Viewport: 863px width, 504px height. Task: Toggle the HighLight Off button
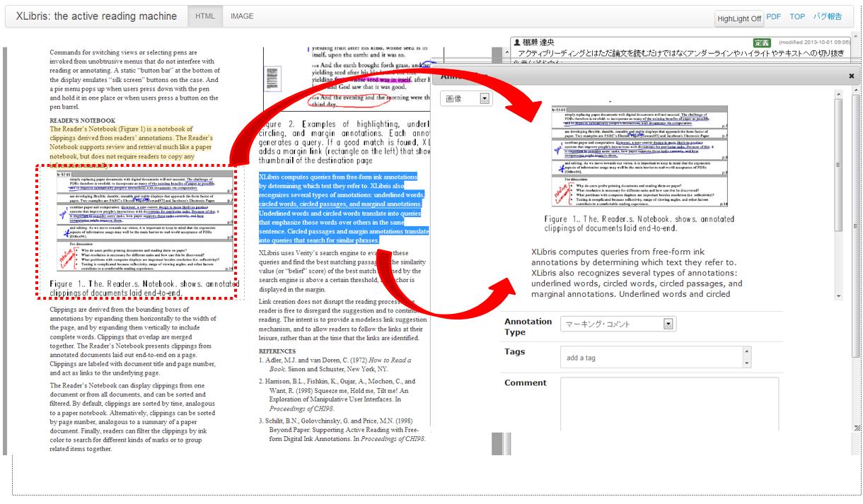pyautogui.click(x=739, y=18)
